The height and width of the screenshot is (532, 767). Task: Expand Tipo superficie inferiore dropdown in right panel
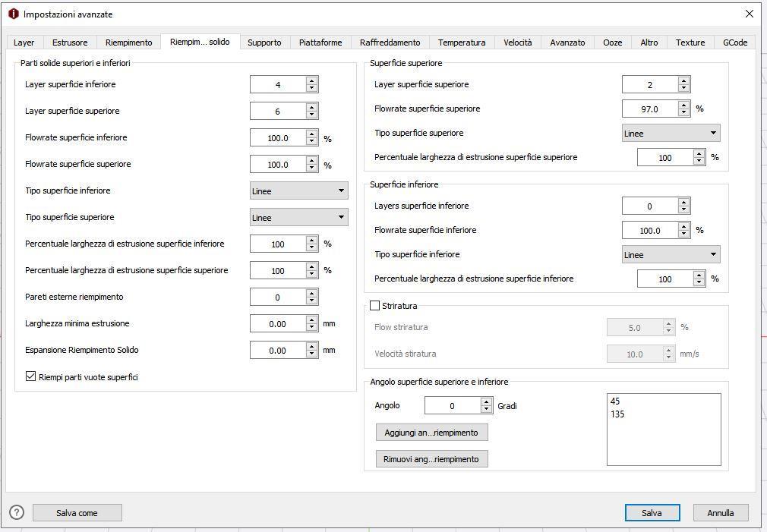[x=671, y=254]
